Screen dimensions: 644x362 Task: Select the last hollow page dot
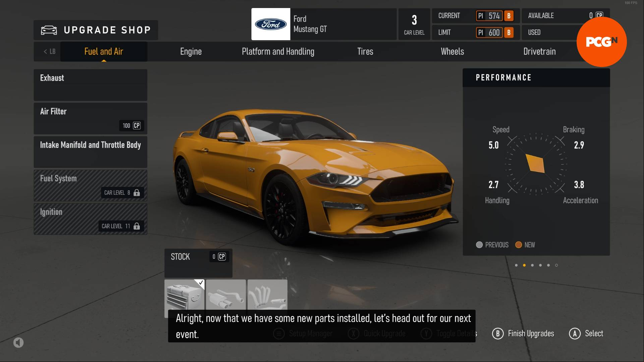[x=557, y=265]
